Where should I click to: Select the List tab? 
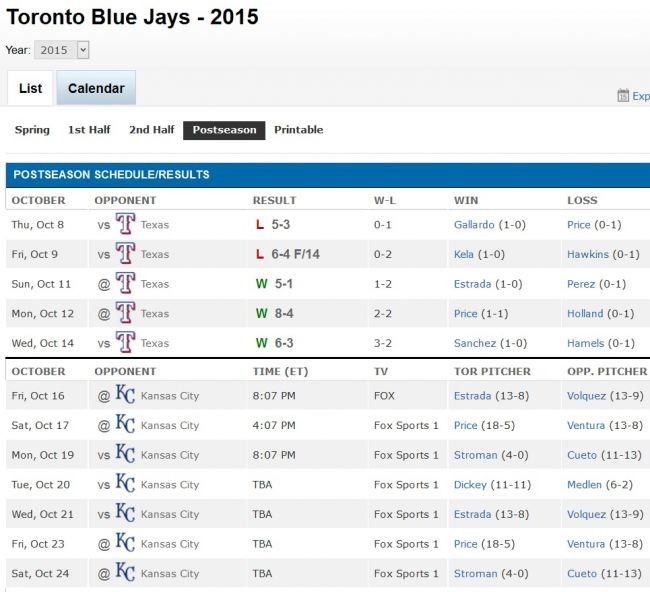pyautogui.click(x=30, y=88)
